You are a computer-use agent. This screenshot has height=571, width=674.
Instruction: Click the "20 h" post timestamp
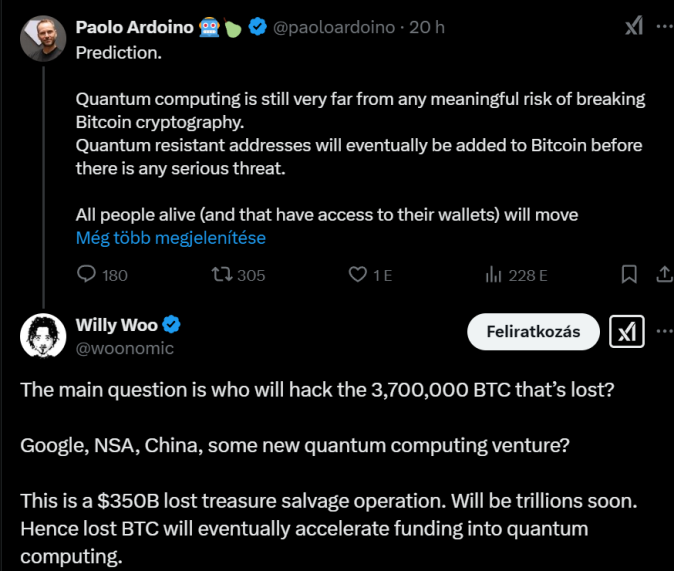pos(427,27)
